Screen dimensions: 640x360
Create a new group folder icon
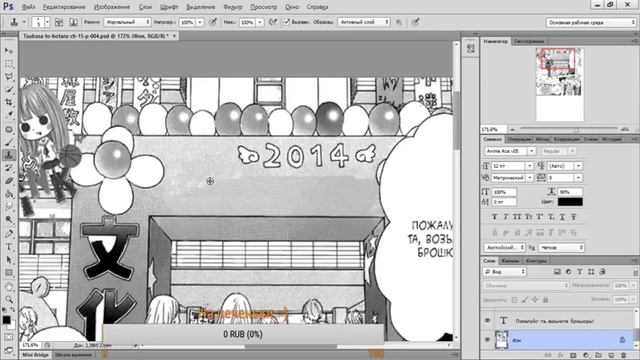coord(598,356)
